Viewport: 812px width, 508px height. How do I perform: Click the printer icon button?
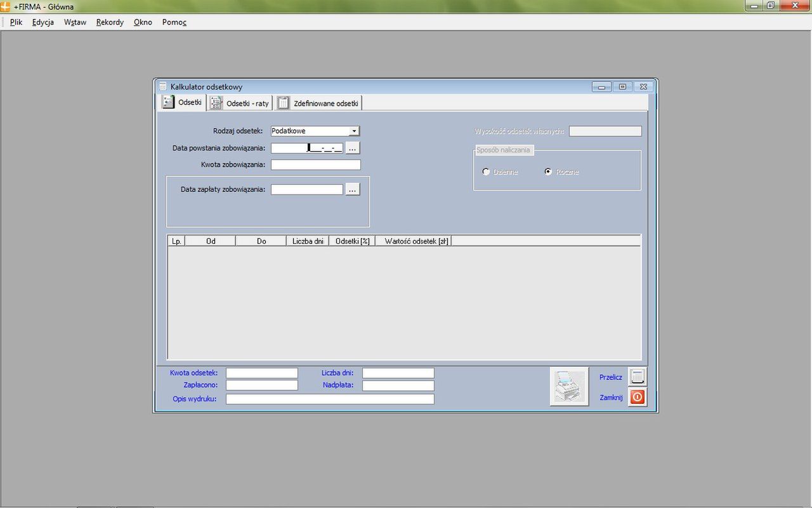(569, 386)
